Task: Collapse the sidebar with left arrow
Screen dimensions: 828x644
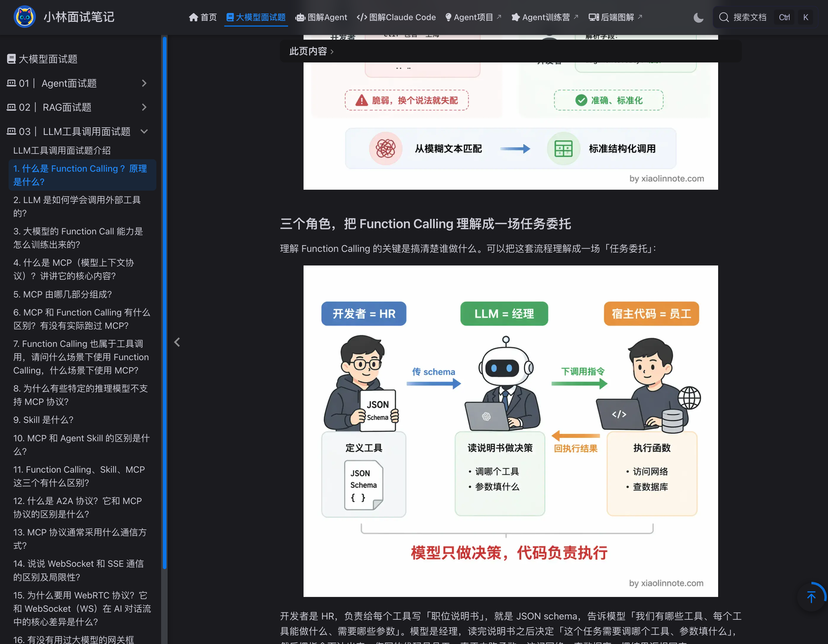Action: 177,342
